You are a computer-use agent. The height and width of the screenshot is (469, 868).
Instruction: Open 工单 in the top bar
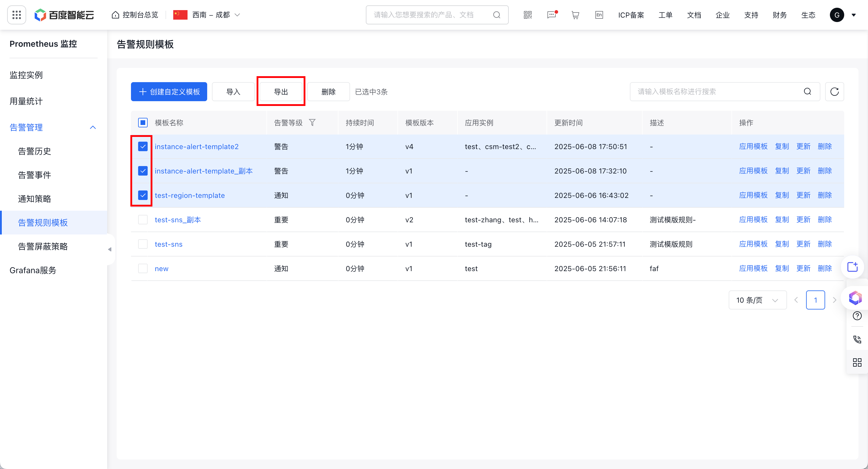pyautogui.click(x=666, y=15)
